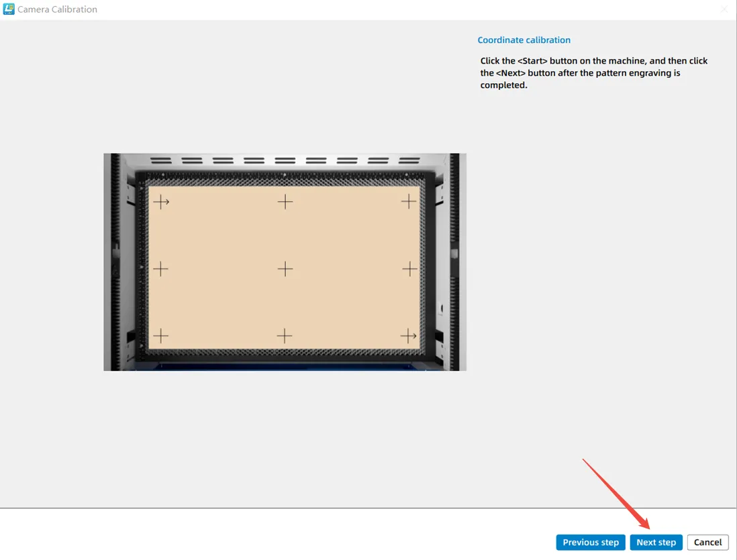The width and height of the screenshot is (737, 560).
Task: Go back with Previous step button
Action: 591,542
